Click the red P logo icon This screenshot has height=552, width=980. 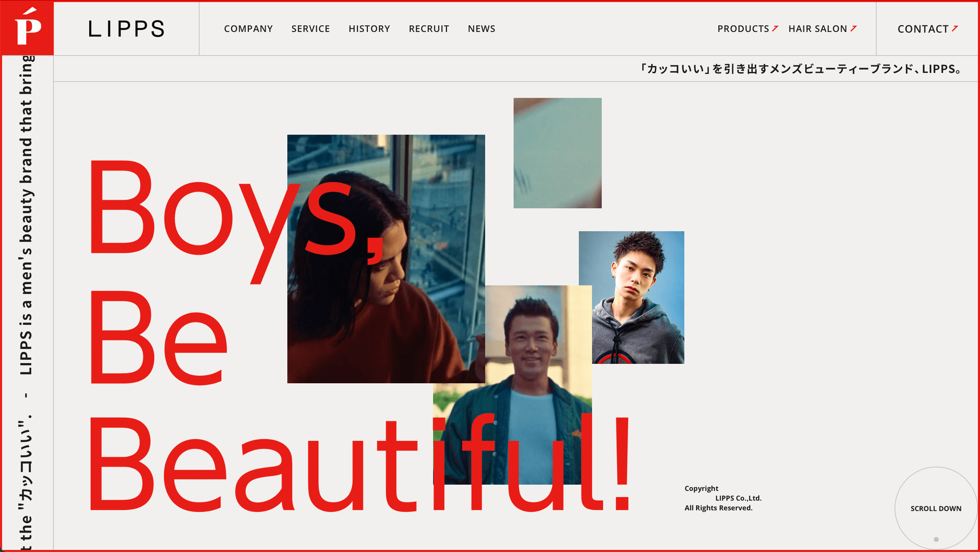tap(27, 28)
